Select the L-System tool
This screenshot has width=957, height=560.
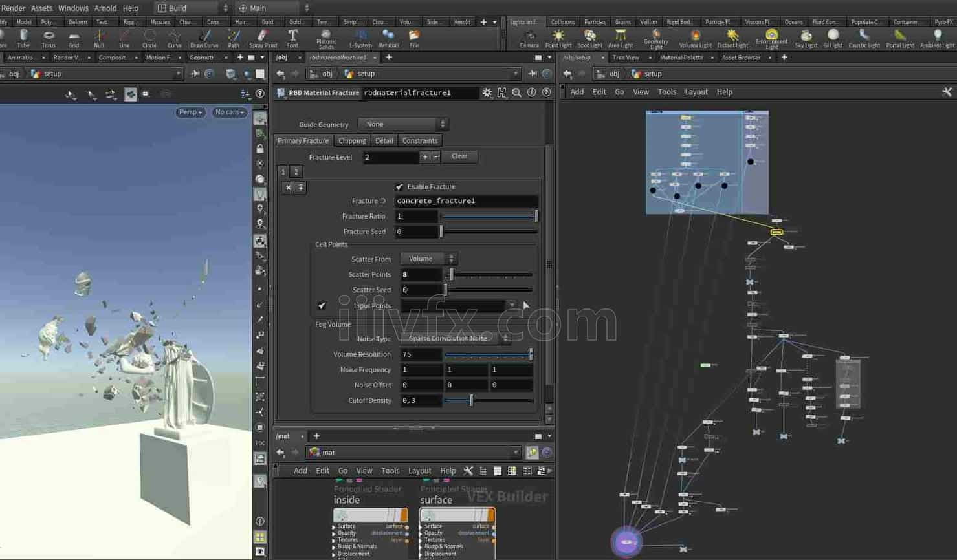point(360,38)
